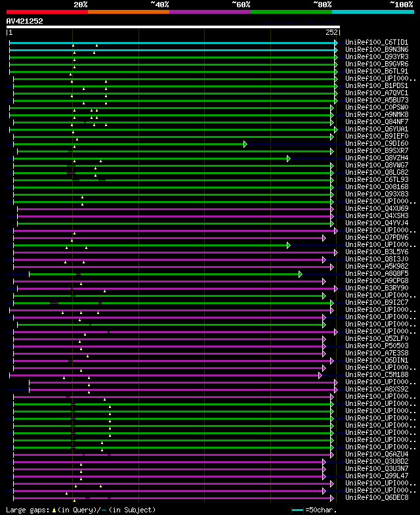Viewport: 420px width, 515px height.
Task: Click the Large gaps legend text
Action: click(x=81, y=510)
